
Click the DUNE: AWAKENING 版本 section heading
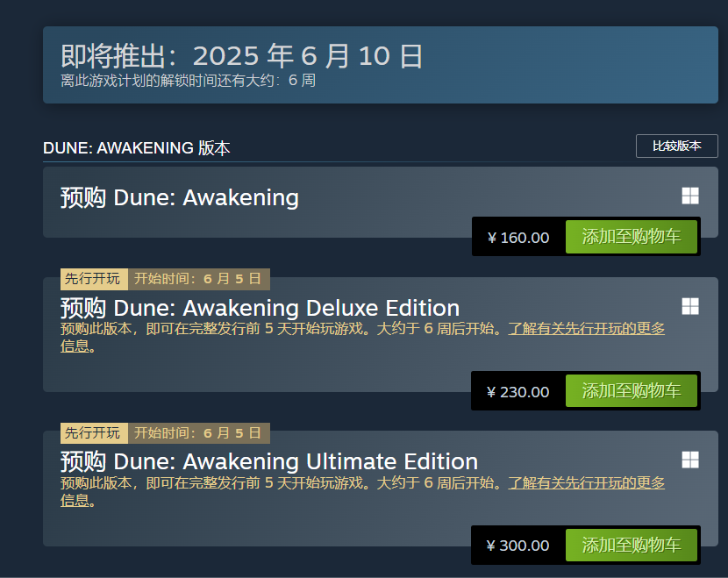point(137,148)
